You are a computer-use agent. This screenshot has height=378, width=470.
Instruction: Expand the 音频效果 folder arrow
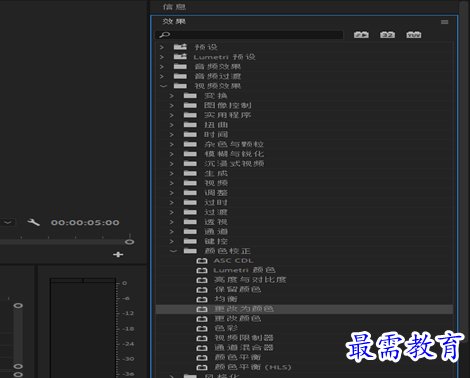click(x=162, y=67)
